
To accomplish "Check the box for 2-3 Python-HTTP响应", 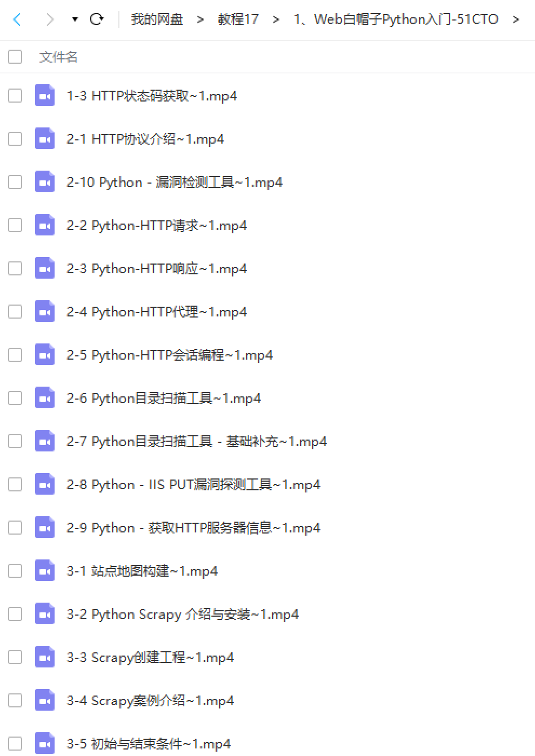I will 15,268.
